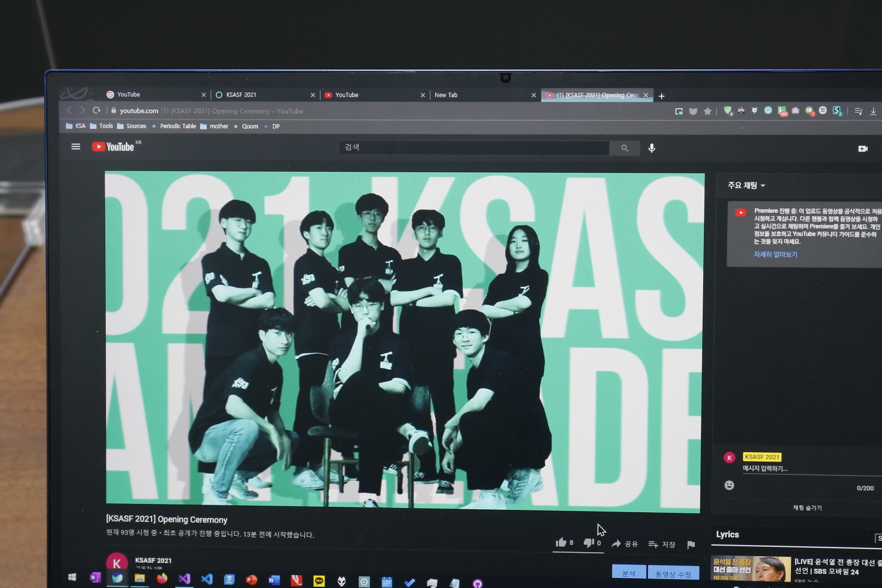Open the 윤석열 SBS live video thumbnail
The width and height of the screenshot is (882, 588).
click(751, 568)
